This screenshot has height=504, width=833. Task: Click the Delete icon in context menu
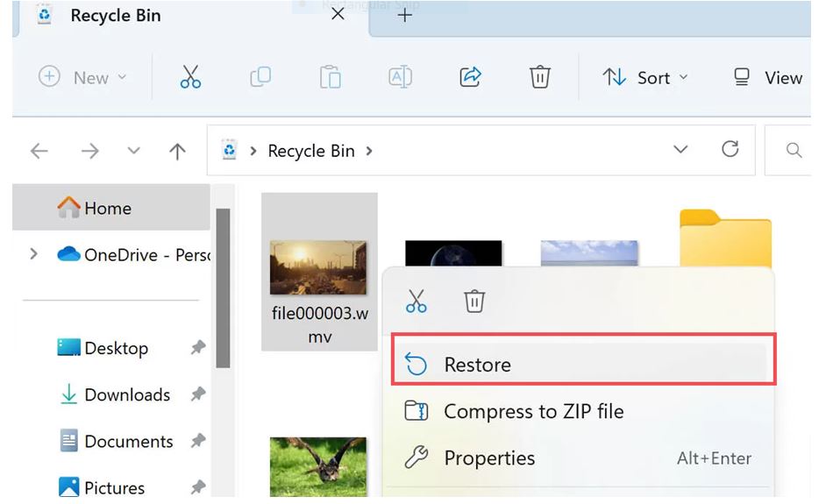point(474,302)
